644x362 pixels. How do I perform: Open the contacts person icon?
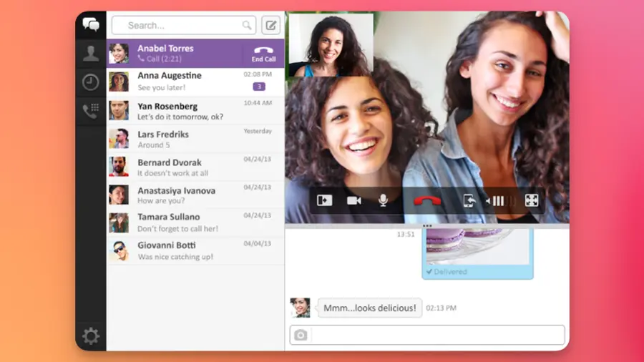tap(91, 54)
